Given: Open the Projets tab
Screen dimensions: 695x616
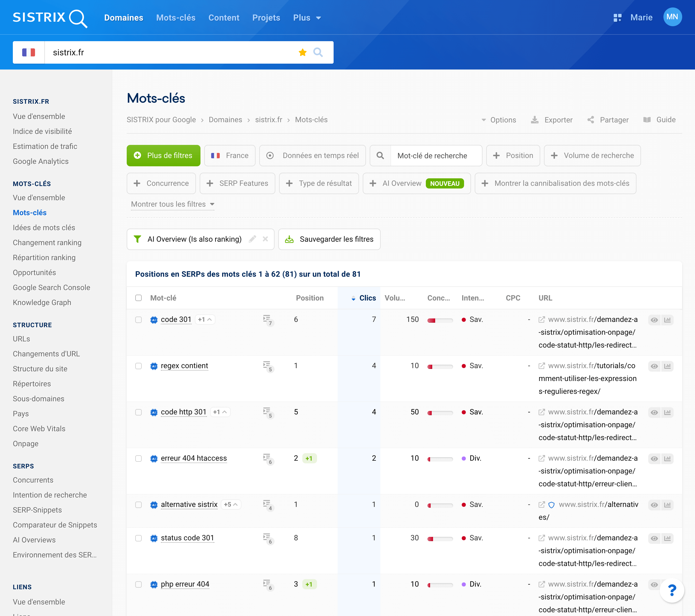Looking at the screenshot, I should pos(266,18).
